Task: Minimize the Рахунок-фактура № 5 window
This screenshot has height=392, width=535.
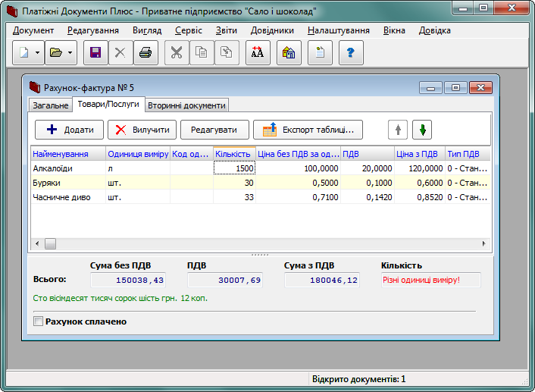Action: [430, 88]
